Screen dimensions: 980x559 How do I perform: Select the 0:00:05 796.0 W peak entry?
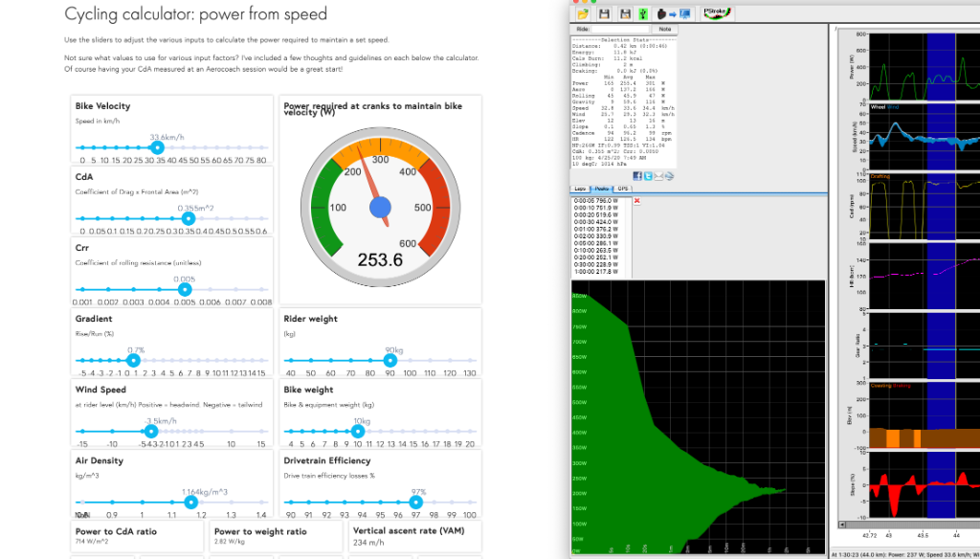(x=596, y=202)
